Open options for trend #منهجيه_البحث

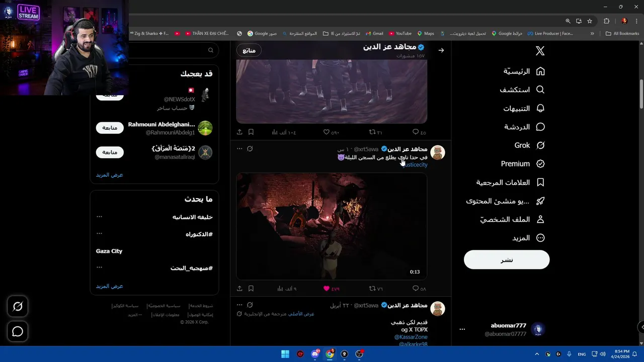click(x=100, y=268)
